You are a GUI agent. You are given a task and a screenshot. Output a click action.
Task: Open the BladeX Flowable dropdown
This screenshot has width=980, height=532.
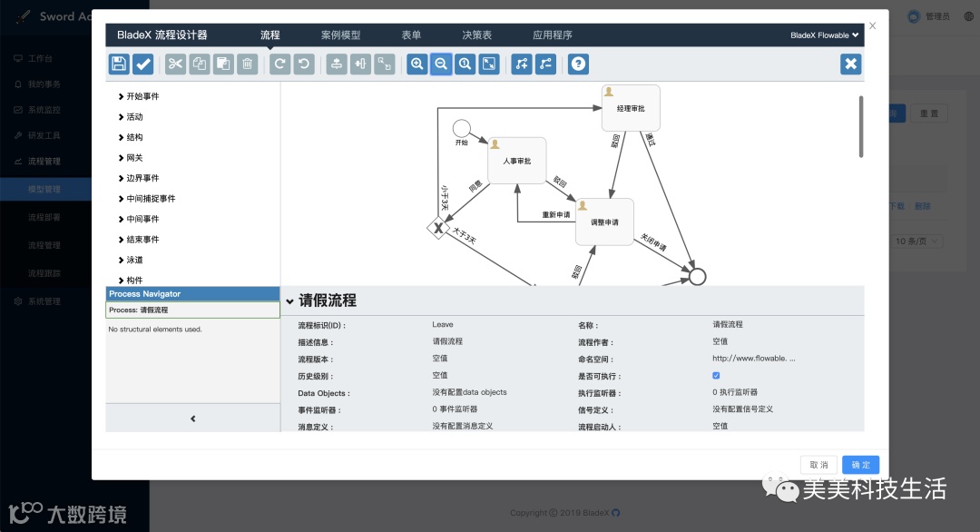(x=824, y=35)
